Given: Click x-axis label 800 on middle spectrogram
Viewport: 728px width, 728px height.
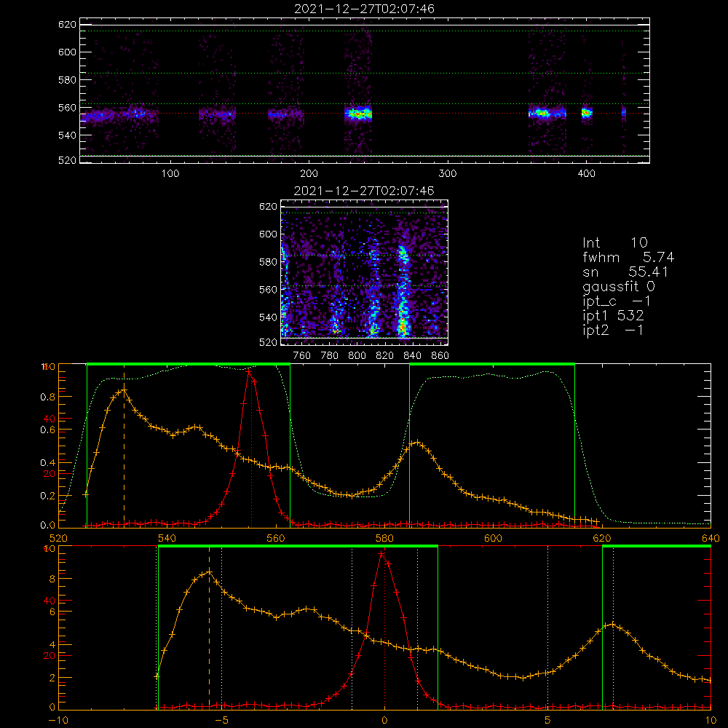Looking at the screenshot, I should click(357, 356).
